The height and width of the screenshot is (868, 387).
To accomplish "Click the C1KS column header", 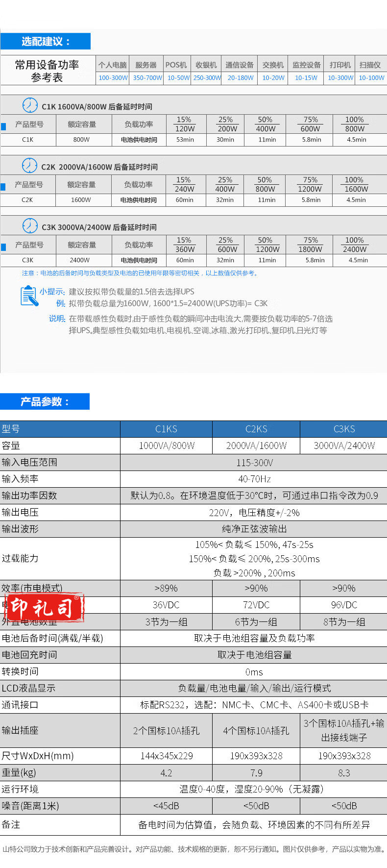I will coord(166,429).
